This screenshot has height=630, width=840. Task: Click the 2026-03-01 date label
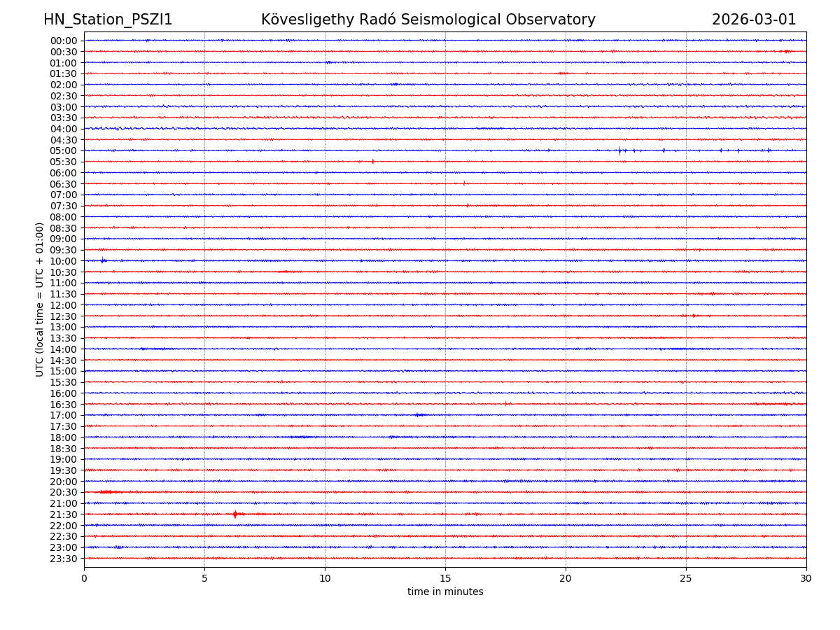(x=754, y=20)
